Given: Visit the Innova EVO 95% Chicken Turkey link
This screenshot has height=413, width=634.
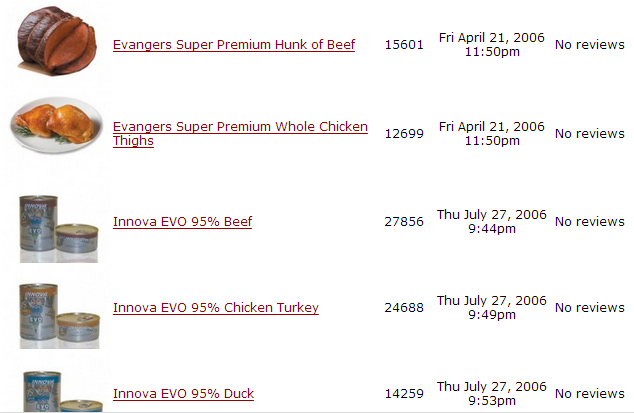Looking at the screenshot, I should point(215,308).
